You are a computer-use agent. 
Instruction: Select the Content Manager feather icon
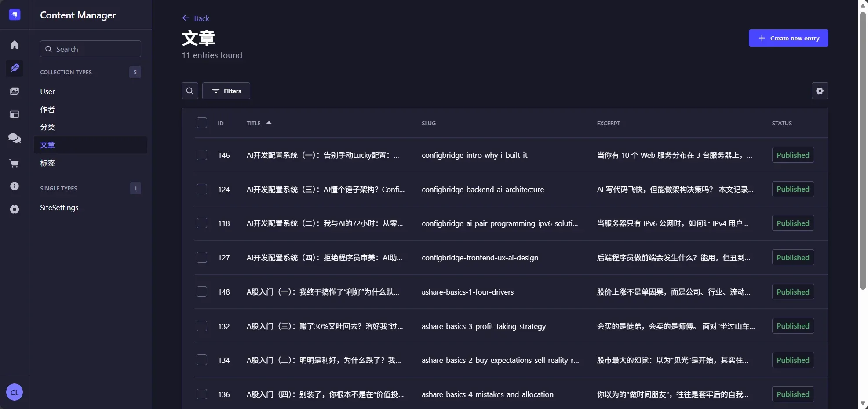[15, 68]
